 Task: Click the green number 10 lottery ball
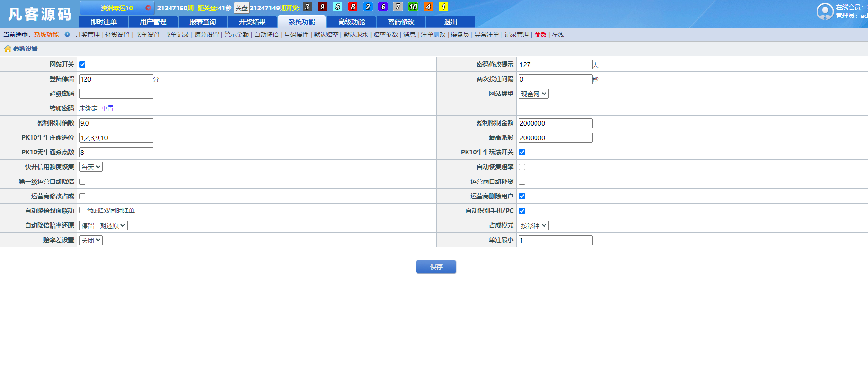coord(413,7)
